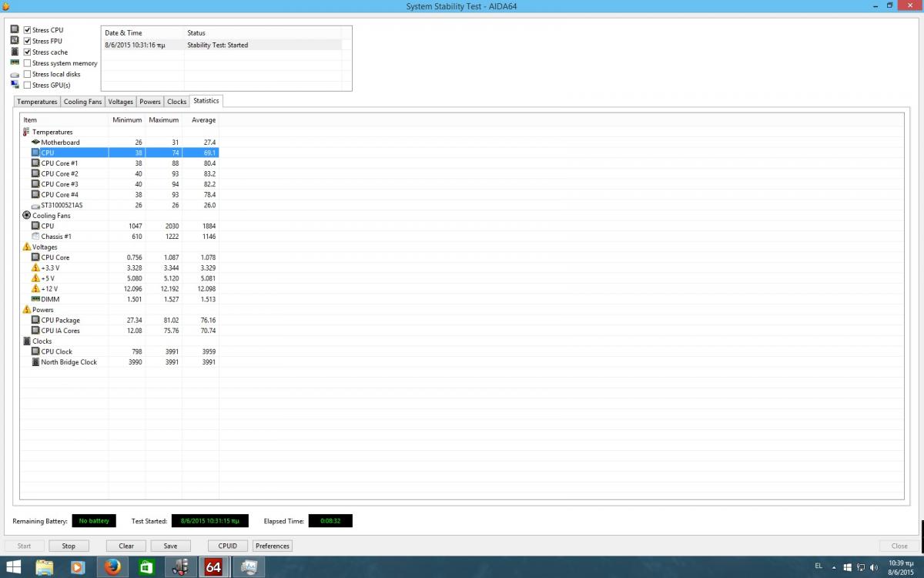This screenshot has width=924, height=578.
Task: Click the hard drive icon of ST31000521AS
Action: (x=35, y=206)
